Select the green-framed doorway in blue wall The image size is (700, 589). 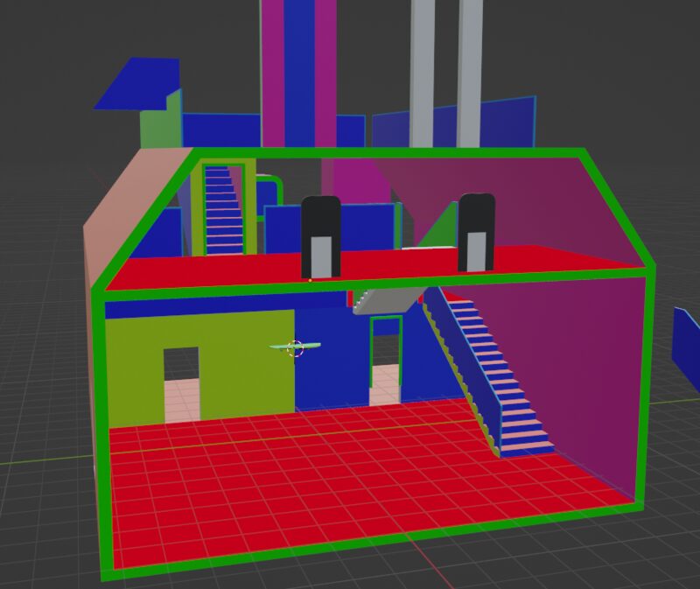386,361
